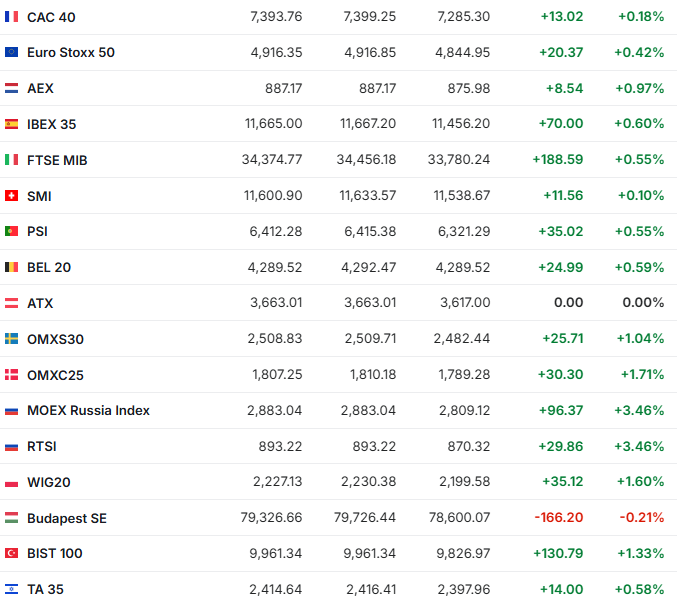Open the OMXC25 index link
This screenshot has width=677, height=602.
(56, 375)
